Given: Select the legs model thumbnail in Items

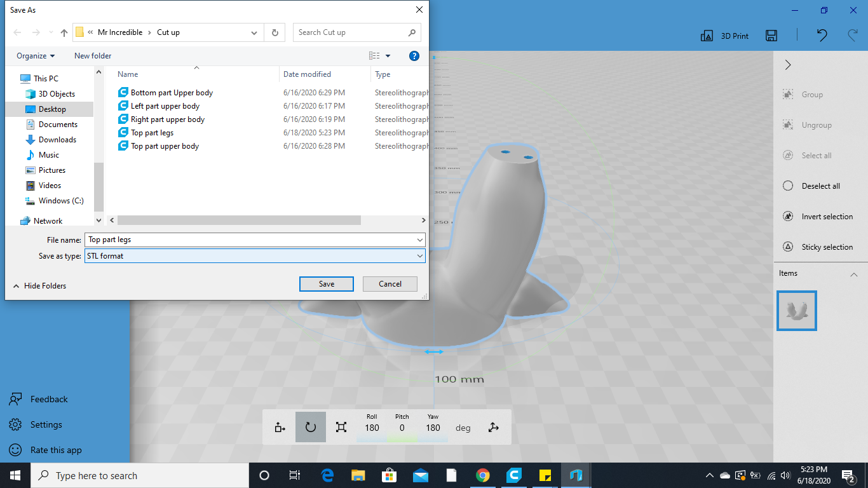Looking at the screenshot, I should coord(797,311).
